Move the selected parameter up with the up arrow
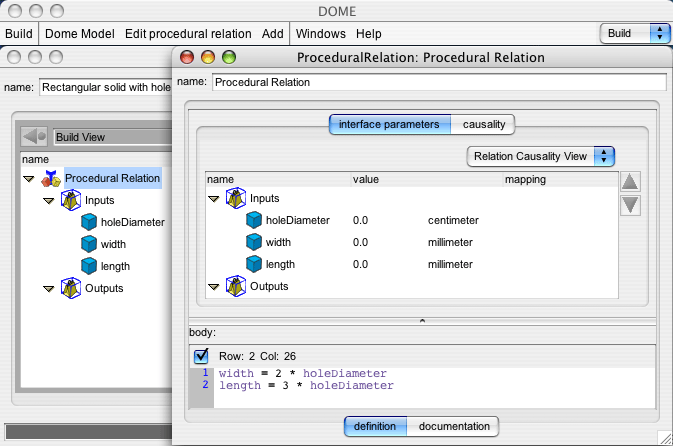 click(x=630, y=182)
